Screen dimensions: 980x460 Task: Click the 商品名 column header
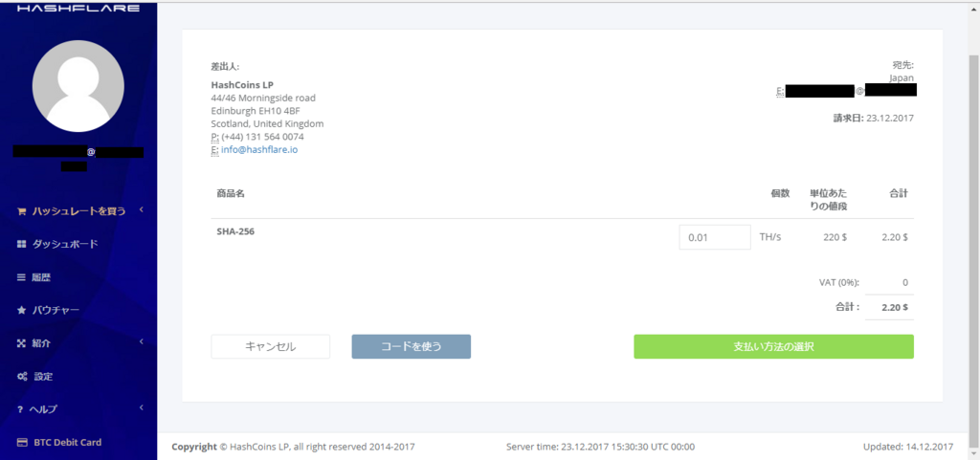tap(231, 193)
